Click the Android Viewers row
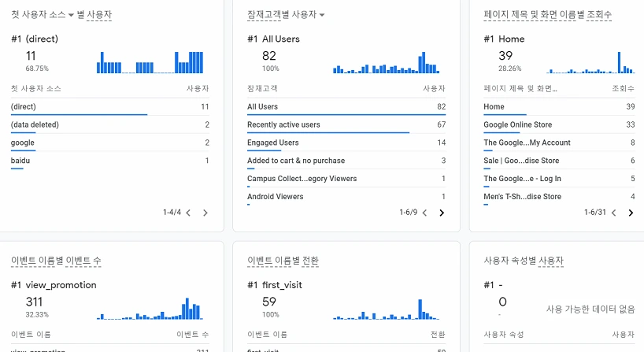644x352 pixels. coord(346,197)
